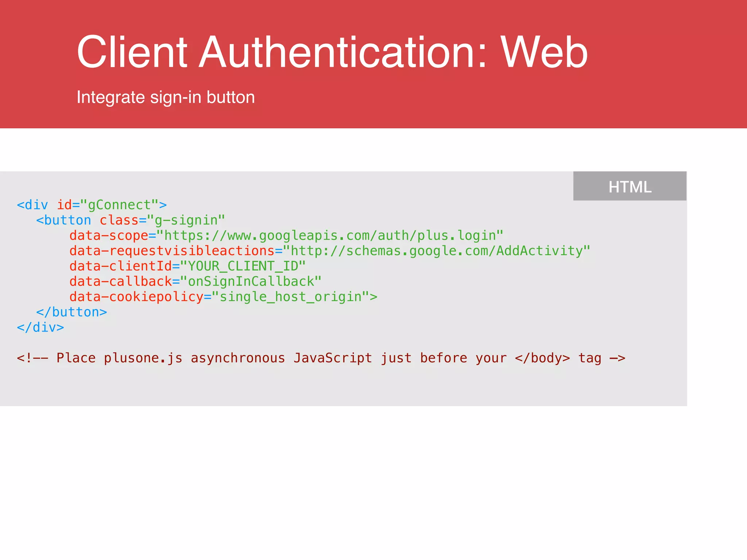Click the data-callback="onSignInCallback" line
Viewport: 747px width, 560px height.
pos(196,281)
